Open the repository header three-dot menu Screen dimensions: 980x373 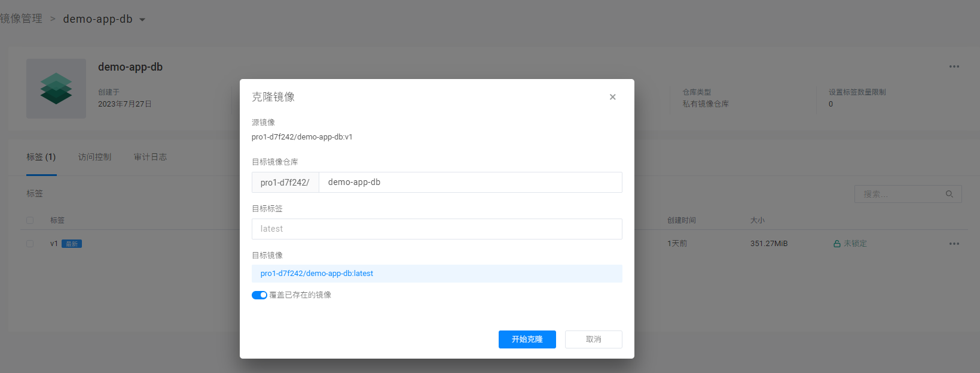point(954,66)
